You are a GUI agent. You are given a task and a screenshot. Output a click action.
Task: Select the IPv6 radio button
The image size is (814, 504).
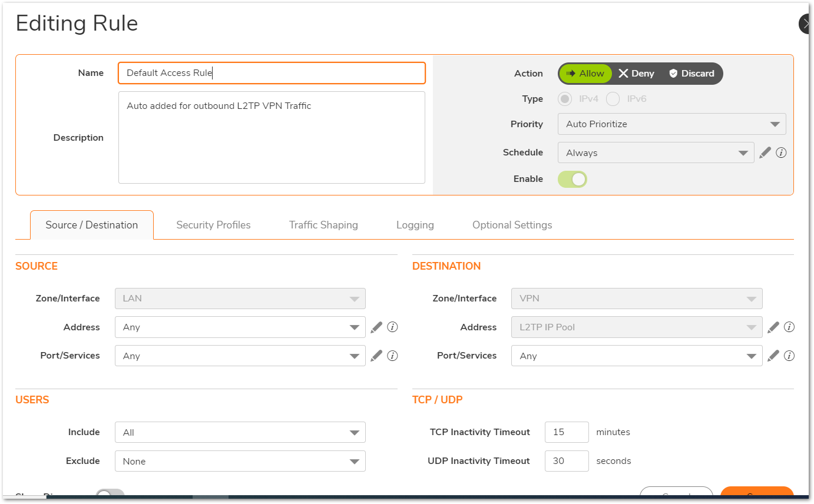click(613, 99)
